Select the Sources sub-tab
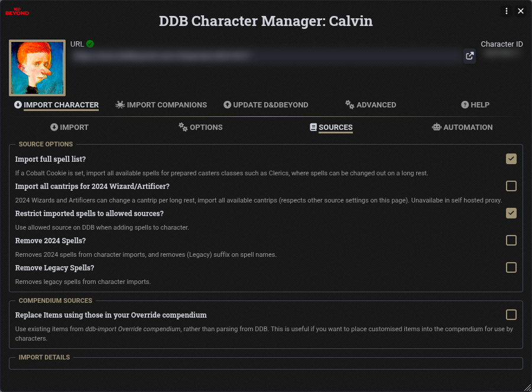The width and height of the screenshot is (532, 392). point(331,128)
